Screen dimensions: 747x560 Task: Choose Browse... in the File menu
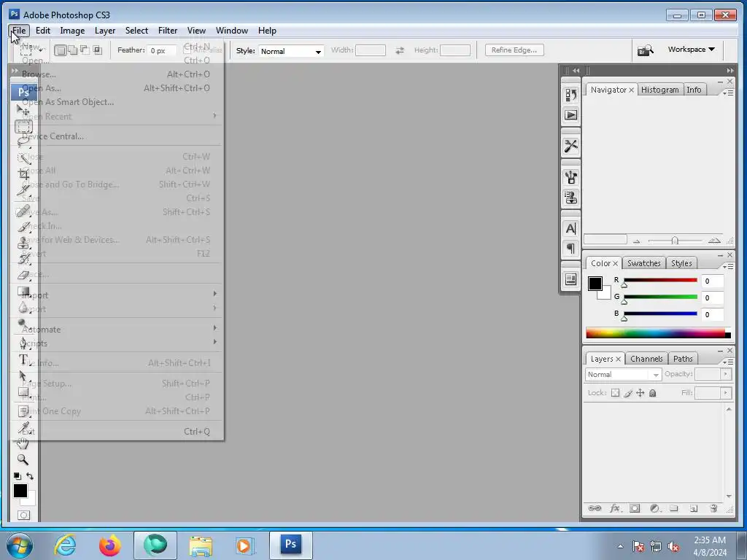(116, 74)
